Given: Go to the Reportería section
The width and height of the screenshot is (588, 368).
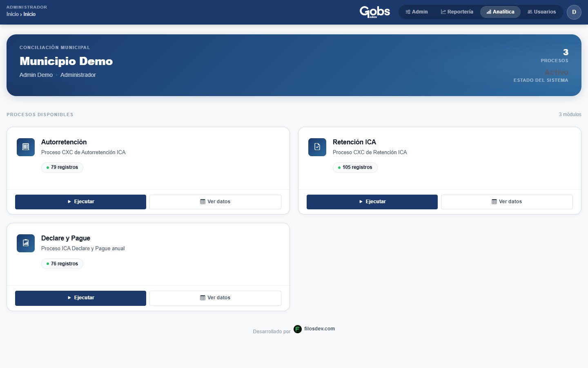Looking at the screenshot, I should point(457,12).
